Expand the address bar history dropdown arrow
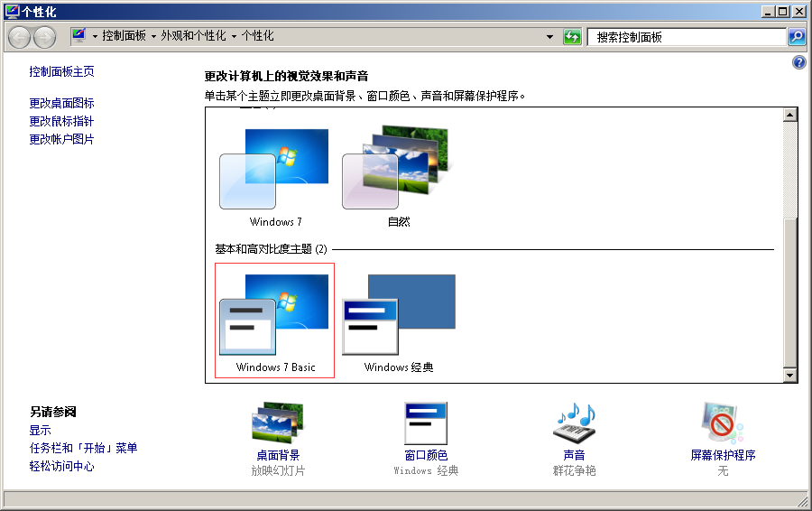The height and width of the screenshot is (511, 812). (x=550, y=37)
